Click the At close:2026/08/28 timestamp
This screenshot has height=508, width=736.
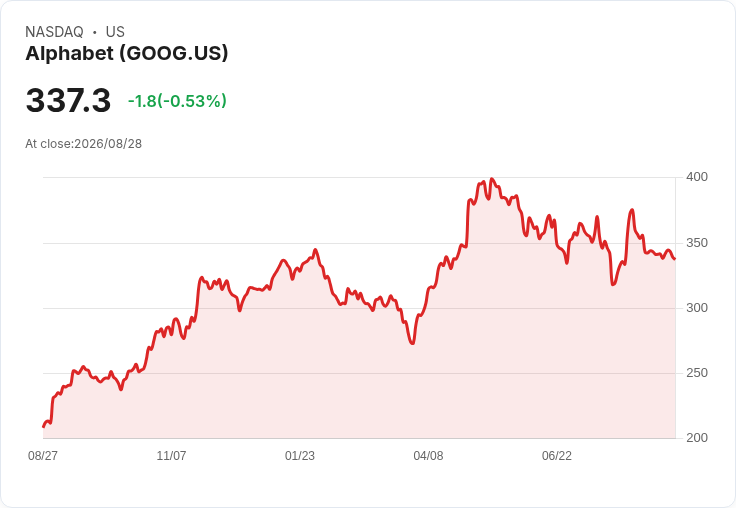point(84,144)
